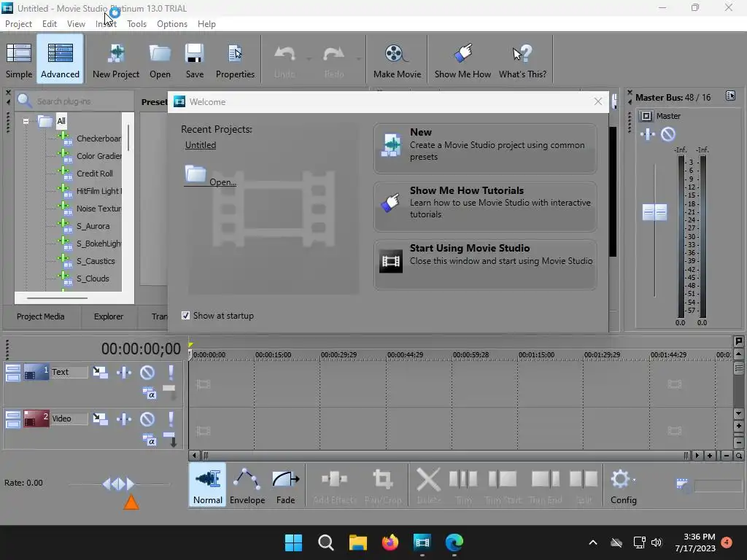Viewport: 747px width, 560px height.
Task: Open the Options menu
Action: (172, 24)
